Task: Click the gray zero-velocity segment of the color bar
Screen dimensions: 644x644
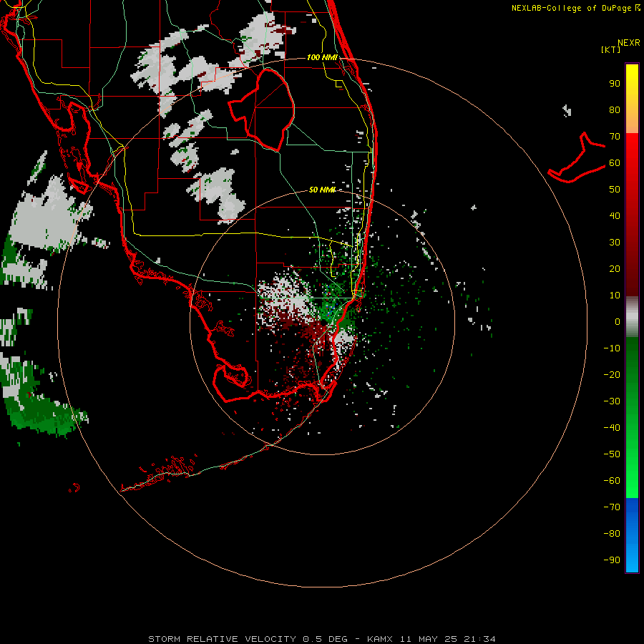Action: 632,317
